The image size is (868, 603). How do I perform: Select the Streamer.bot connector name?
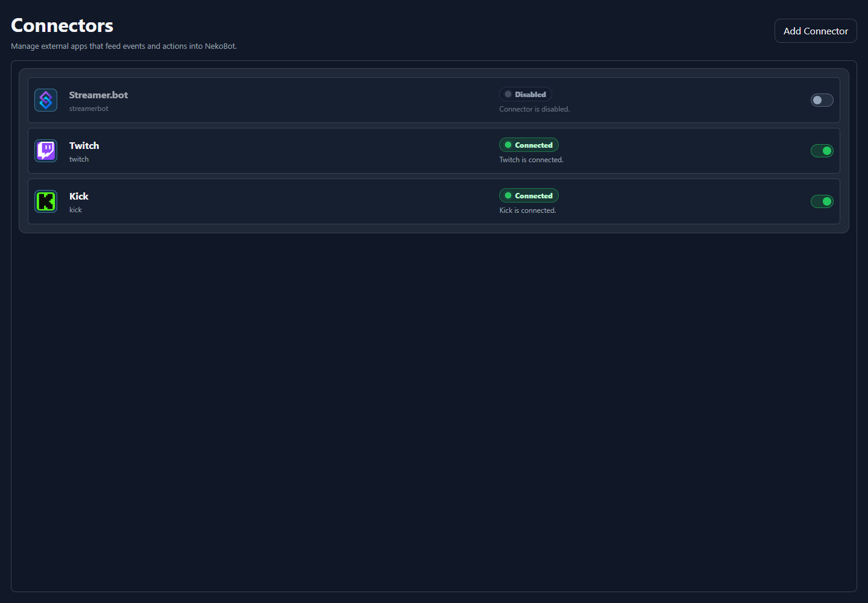pyautogui.click(x=98, y=95)
